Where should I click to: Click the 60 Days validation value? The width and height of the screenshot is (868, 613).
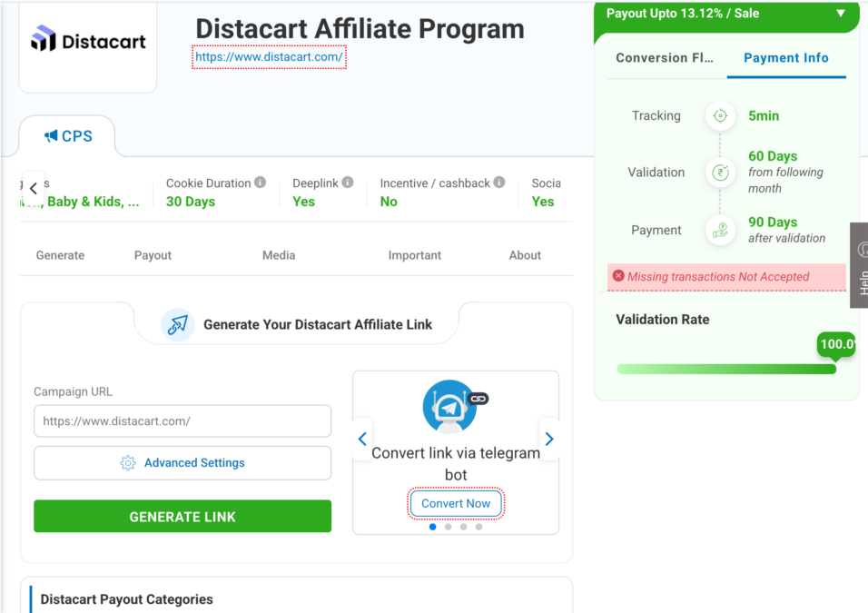click(x=773, y=156)
